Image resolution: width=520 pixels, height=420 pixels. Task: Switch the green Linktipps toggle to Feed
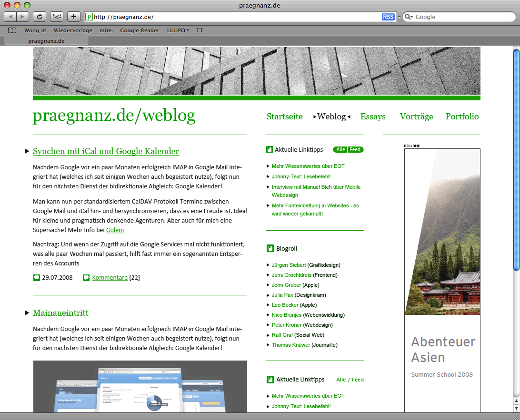coord(355,150)
